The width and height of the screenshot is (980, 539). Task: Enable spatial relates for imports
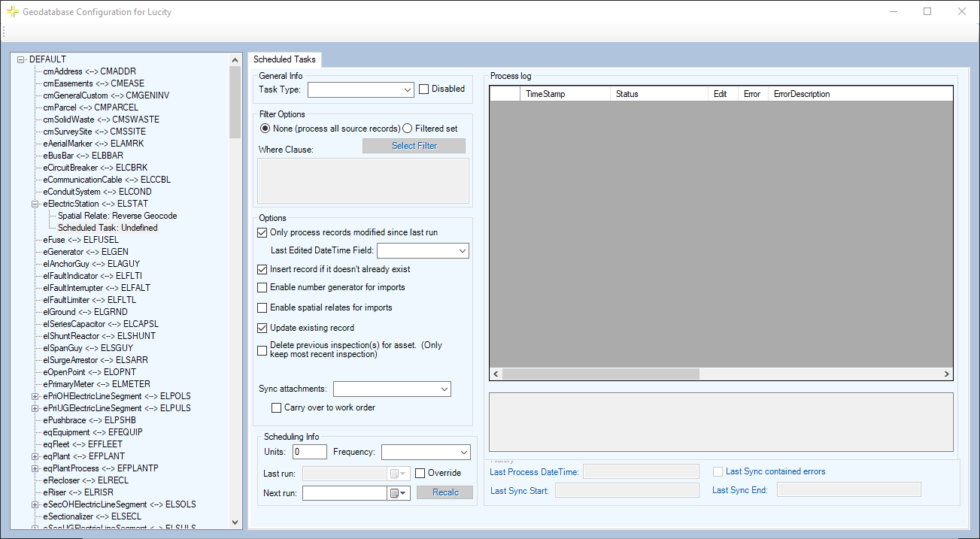point(262,307)
